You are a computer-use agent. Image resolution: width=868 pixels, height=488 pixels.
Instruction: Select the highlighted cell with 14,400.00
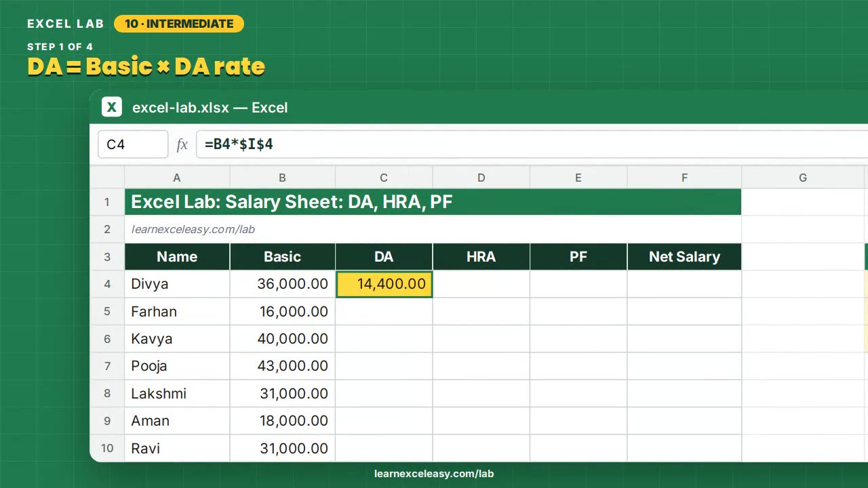384,284
